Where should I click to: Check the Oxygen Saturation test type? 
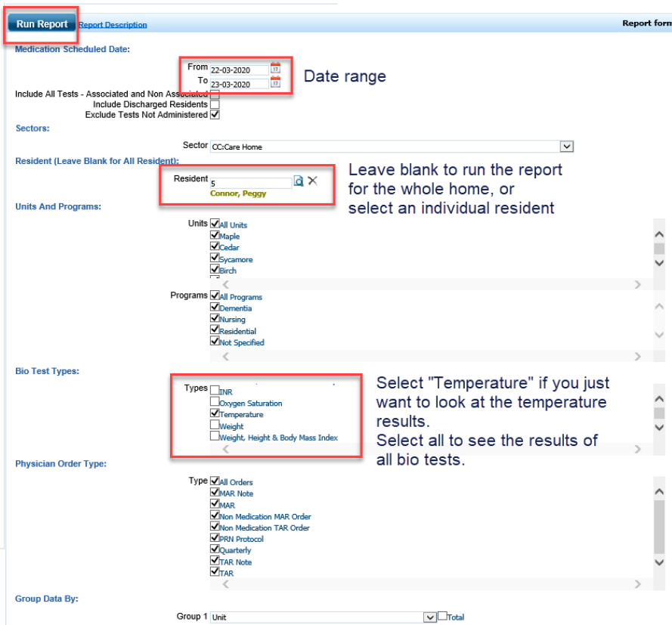[215, 403]
